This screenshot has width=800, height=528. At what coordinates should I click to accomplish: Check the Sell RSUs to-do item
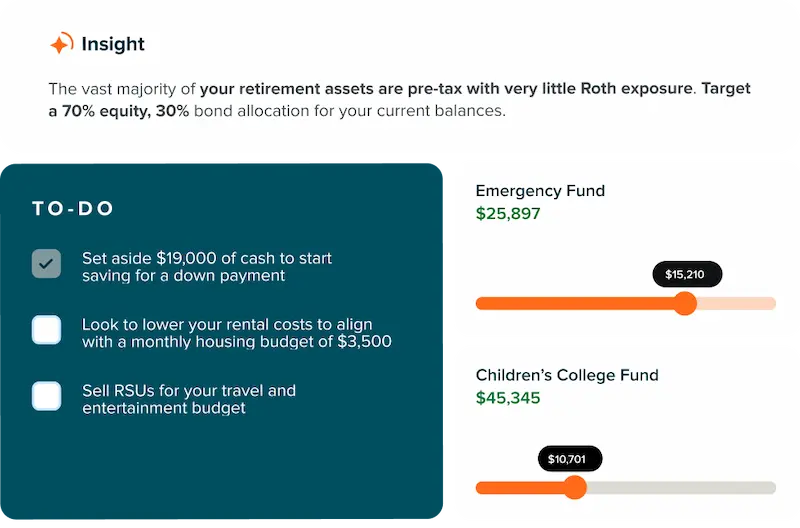click(x=47, y=396)
